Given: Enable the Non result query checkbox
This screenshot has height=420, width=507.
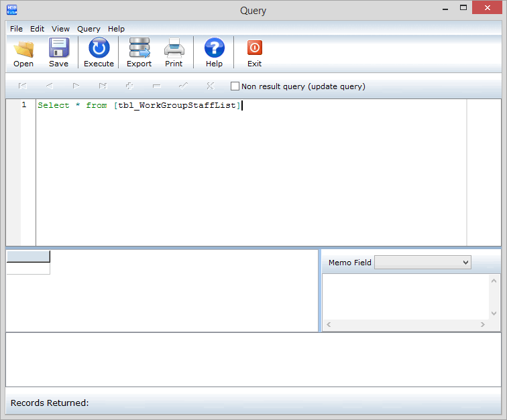Looking at the screenshot, I should [235, 86].
